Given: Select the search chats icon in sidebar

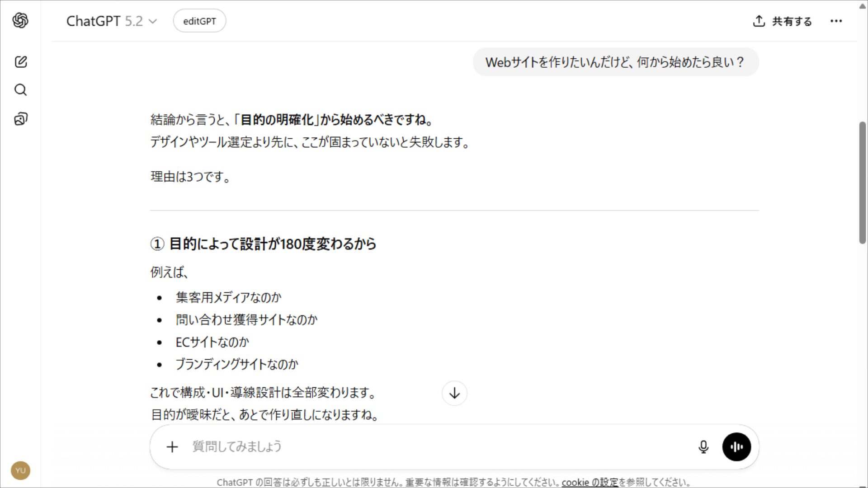Looking at the screenshot, I should pos(20,90).
